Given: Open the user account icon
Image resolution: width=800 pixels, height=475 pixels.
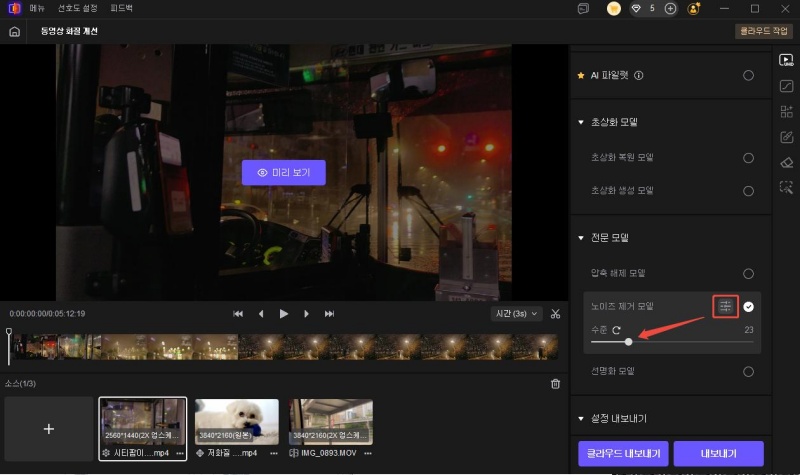Looking at the screenshot, I should pos(694,9).
